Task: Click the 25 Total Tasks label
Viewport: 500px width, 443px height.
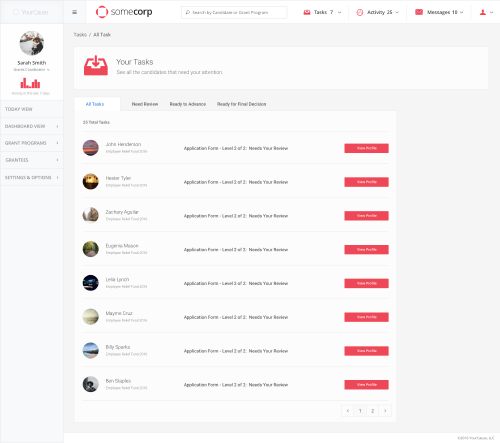Action: point(96,122)
